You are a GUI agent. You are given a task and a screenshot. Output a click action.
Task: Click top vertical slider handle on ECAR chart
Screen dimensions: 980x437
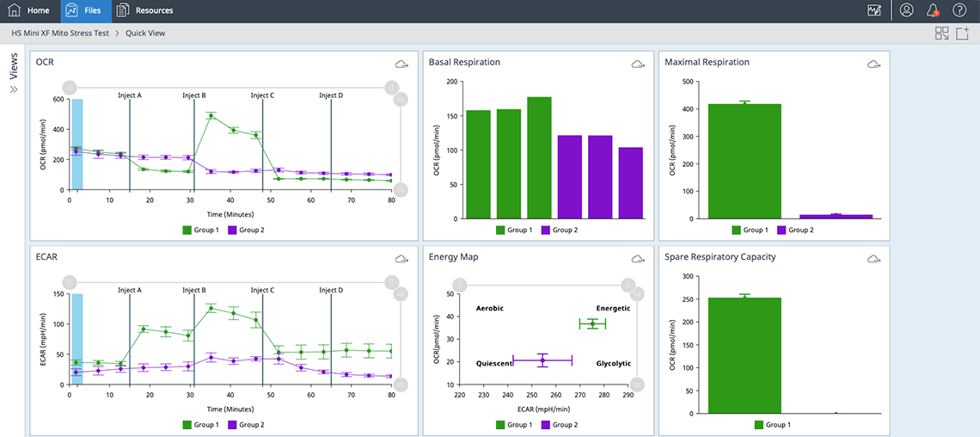tap(400, 294)
